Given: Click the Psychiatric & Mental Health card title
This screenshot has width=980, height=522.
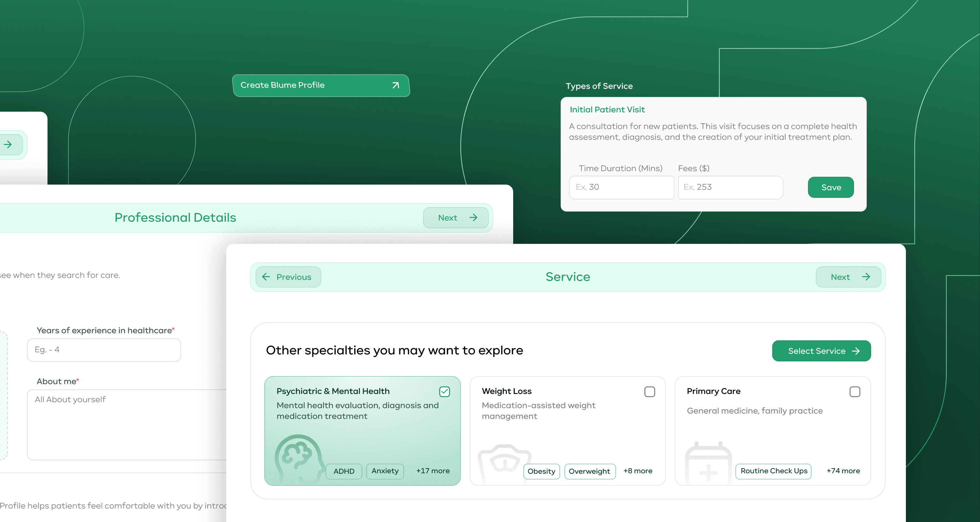Looking at the screenshot, I should [x=333, y=391].
